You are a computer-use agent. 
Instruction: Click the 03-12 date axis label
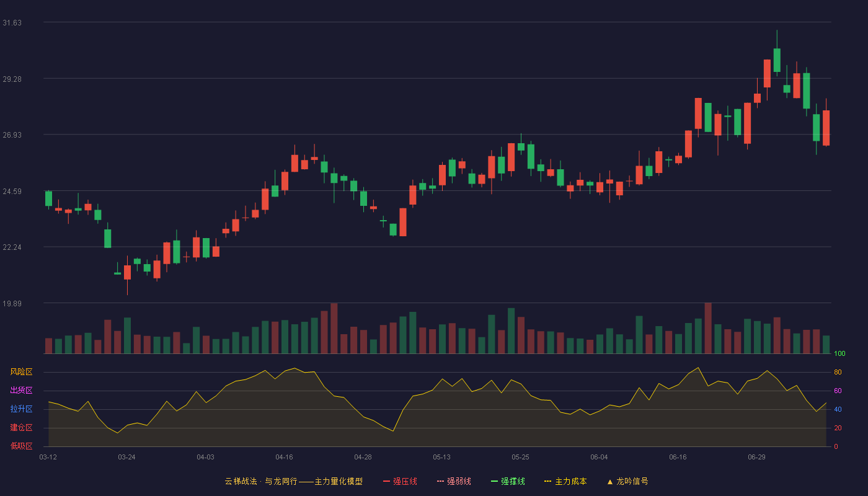[x=48, y=457]
